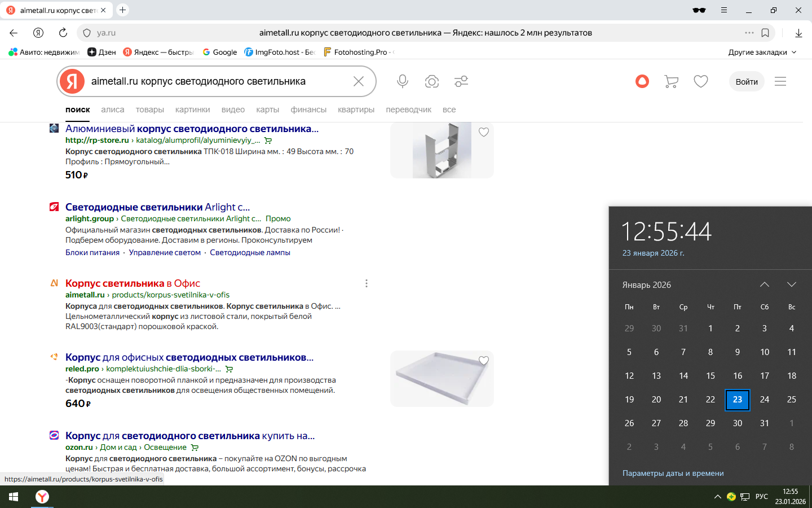Open the Alice assistant red circle icon
This screenshot has width=812, height=508.
tap(642, 81)
